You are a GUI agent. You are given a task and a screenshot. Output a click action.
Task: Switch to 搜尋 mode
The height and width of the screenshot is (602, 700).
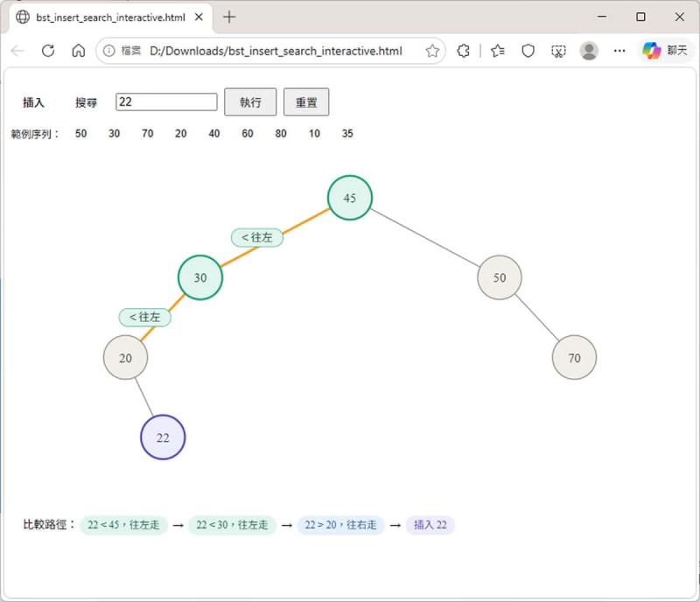[x=87, y=102]
